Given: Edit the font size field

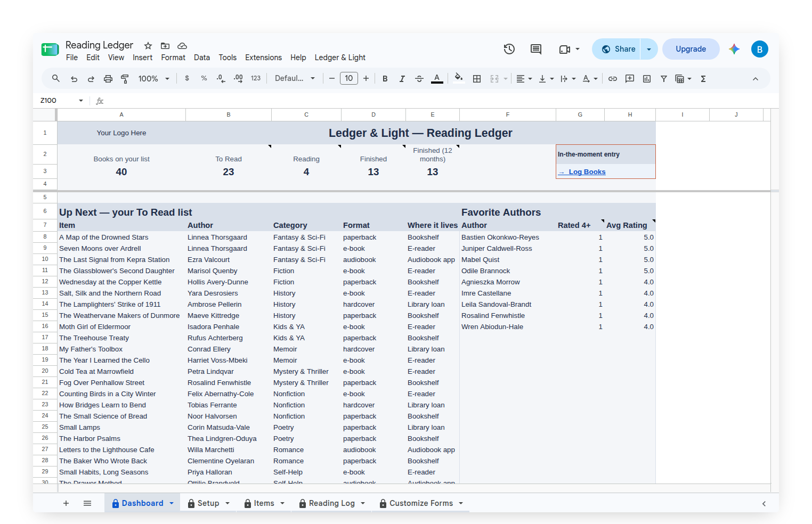Looking at the screenshot, I should (349, 79).
